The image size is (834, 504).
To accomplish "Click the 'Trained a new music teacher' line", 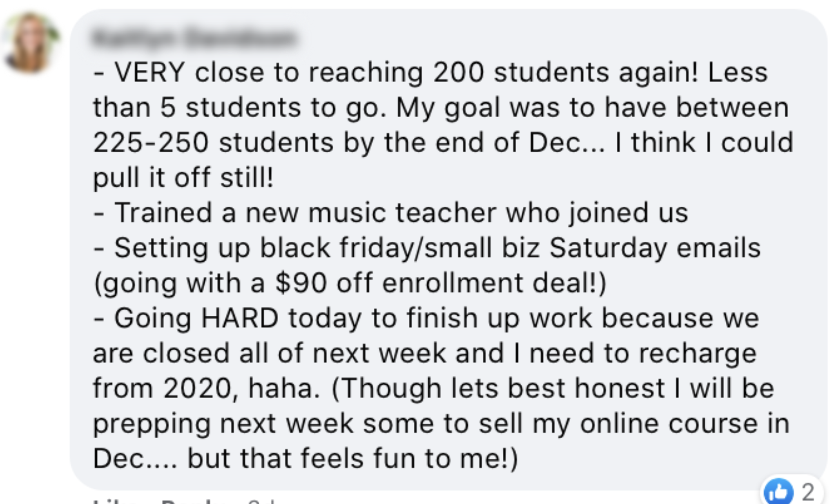I will point(391,213).
